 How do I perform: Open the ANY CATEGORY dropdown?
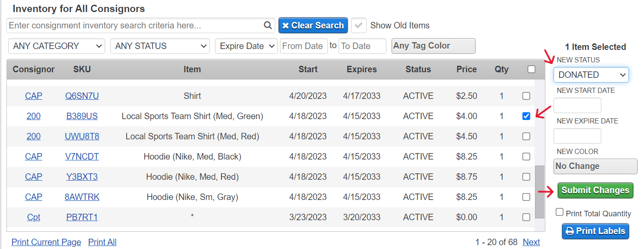click(56, 46)
